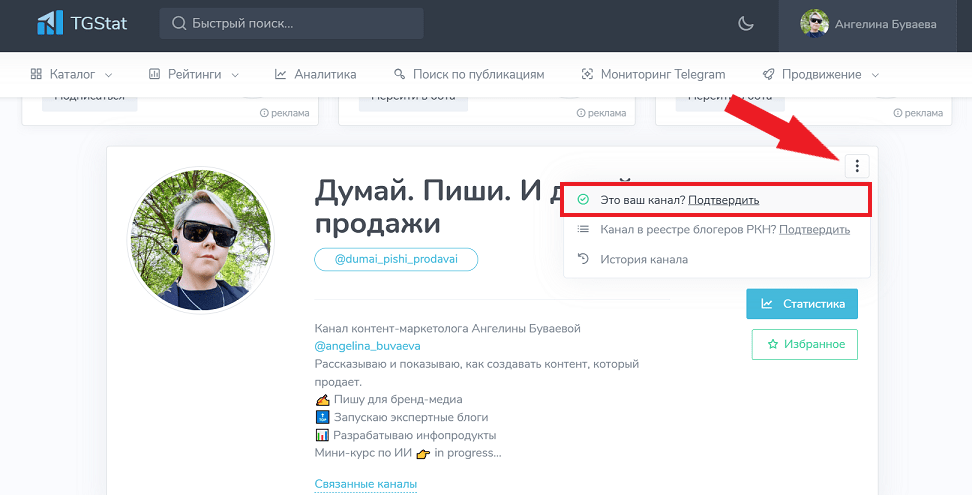Open Поиск по публикациям
The image size is (972, 495).
click(x=469, y=74)
